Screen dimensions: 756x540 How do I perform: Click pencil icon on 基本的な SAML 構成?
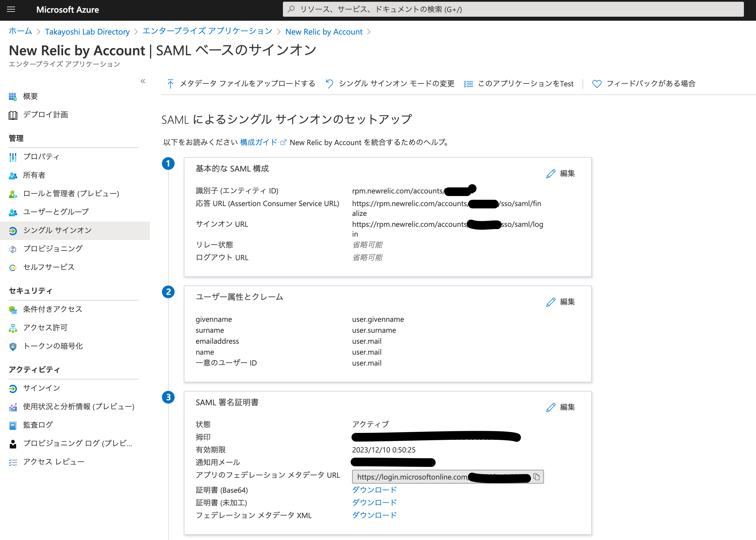click(551, 174)
